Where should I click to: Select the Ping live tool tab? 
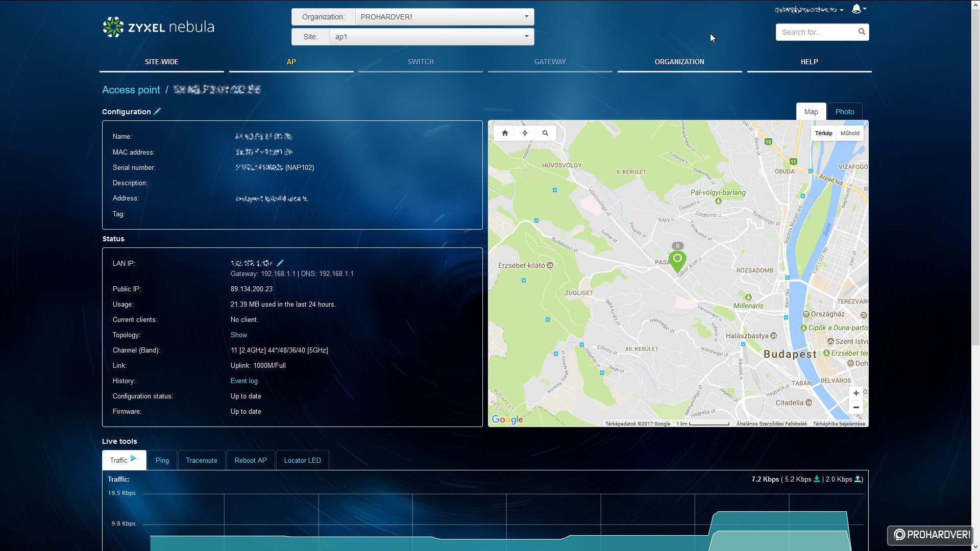pyautogui.click(x=162, y=460)
